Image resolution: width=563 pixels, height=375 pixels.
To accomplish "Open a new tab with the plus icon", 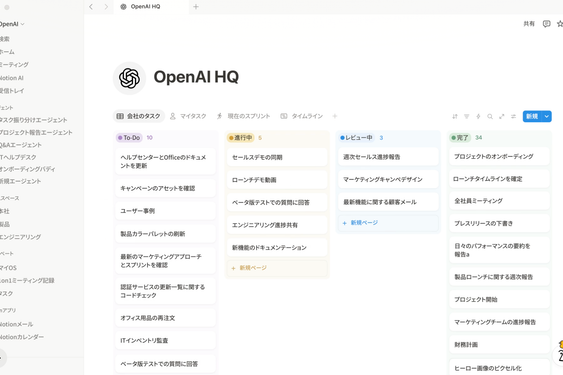I will click(196, 6).
